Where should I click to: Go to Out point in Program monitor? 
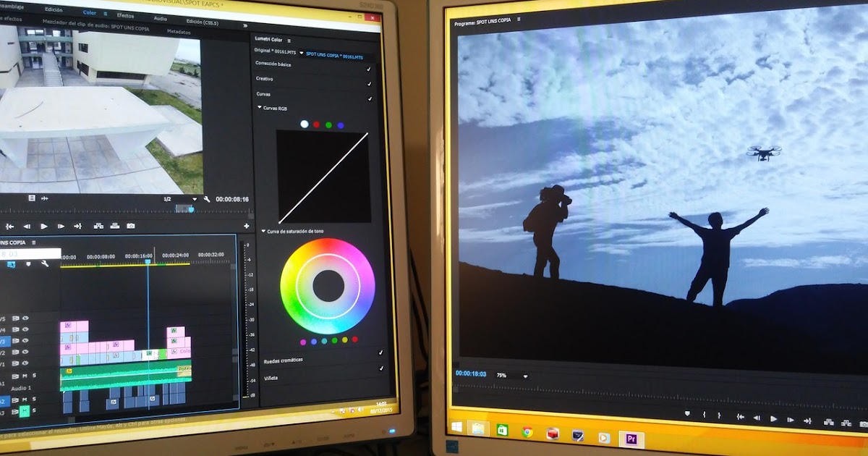(x=807, y=421)
